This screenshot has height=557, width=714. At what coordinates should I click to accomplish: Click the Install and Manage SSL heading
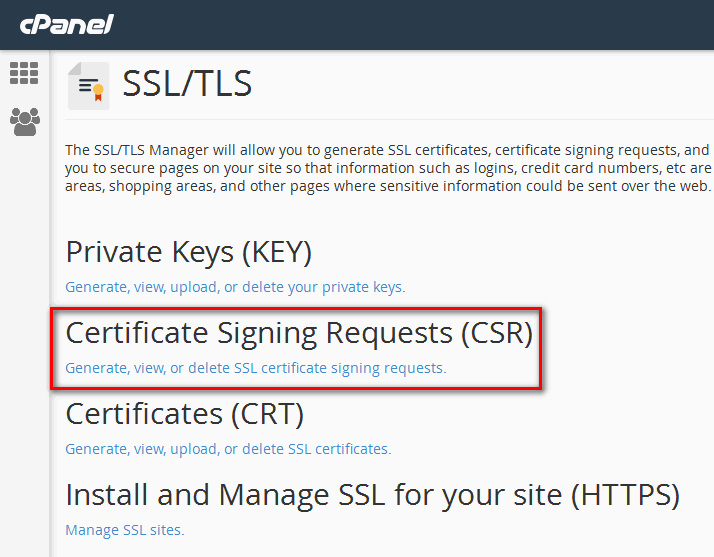[372, 494]
